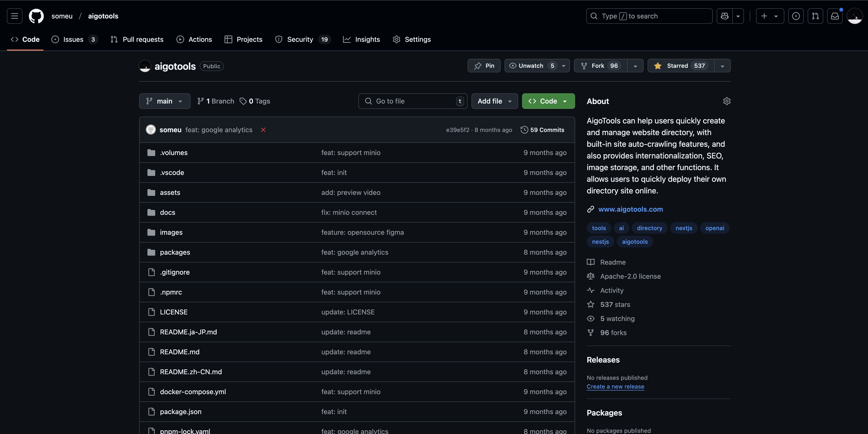Open the Unwatch notifications dropdown

pyautogui.click(x=537, y=66)
